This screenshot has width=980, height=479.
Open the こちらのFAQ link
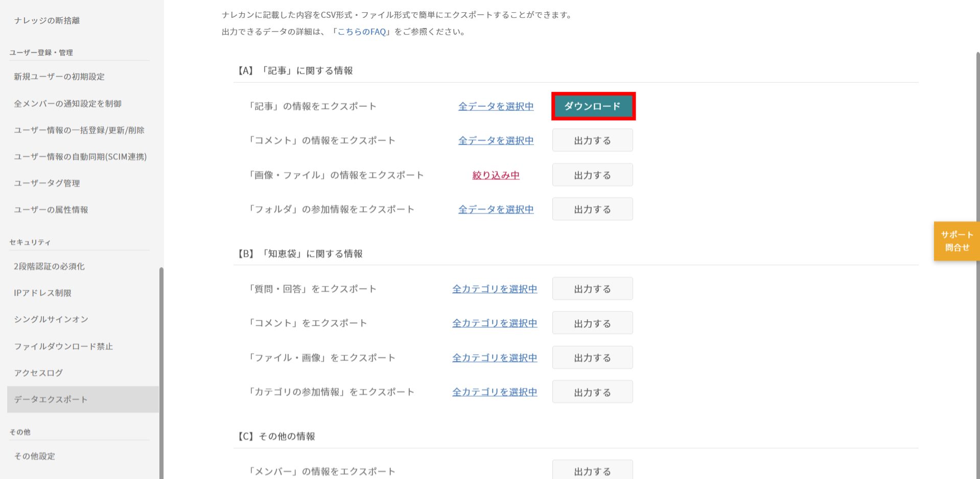click(362, 32)
